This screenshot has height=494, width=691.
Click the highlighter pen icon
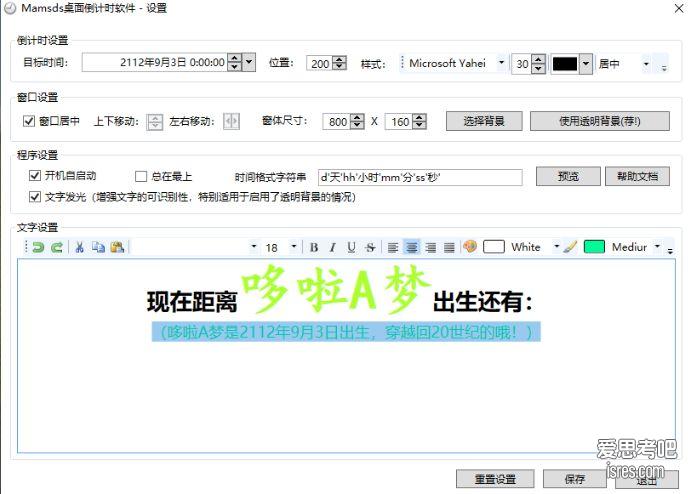[570, 247]
